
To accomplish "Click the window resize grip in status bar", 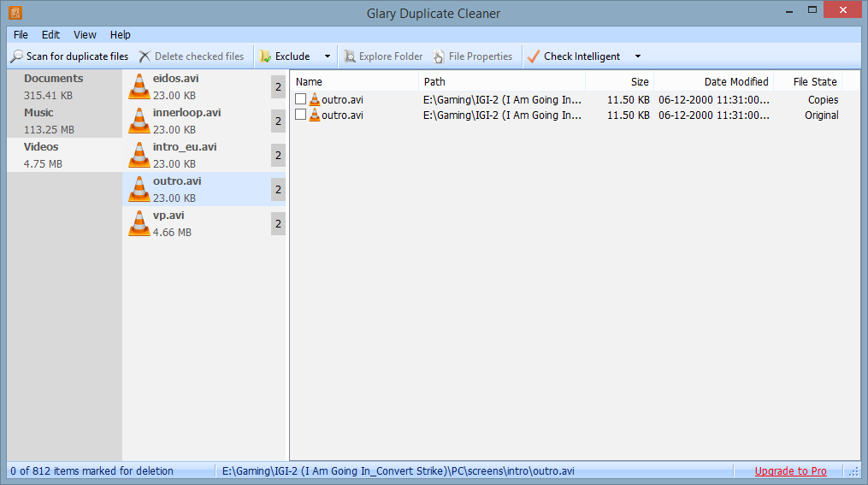I will coord(854,471).
